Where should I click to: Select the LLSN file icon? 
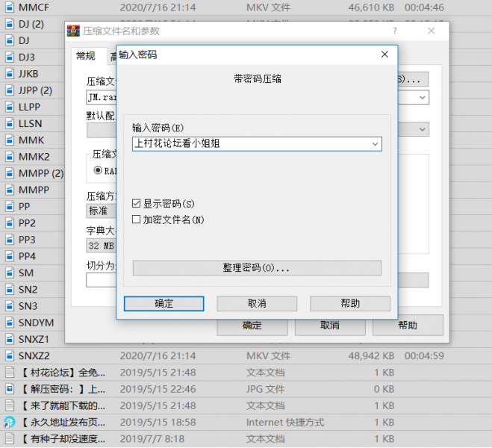(10, 123)
